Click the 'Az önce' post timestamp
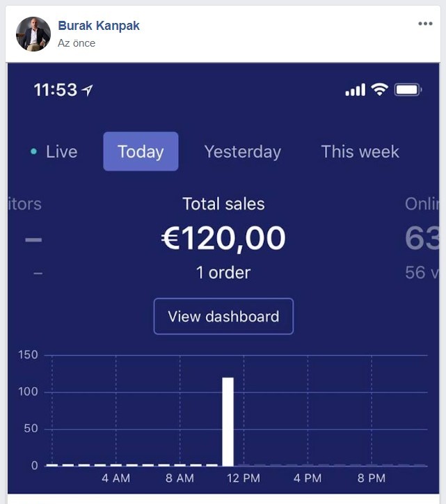Image resolution: width=446 pixels, height=504 pixels. pyautogui.click(x=77, y=43)
